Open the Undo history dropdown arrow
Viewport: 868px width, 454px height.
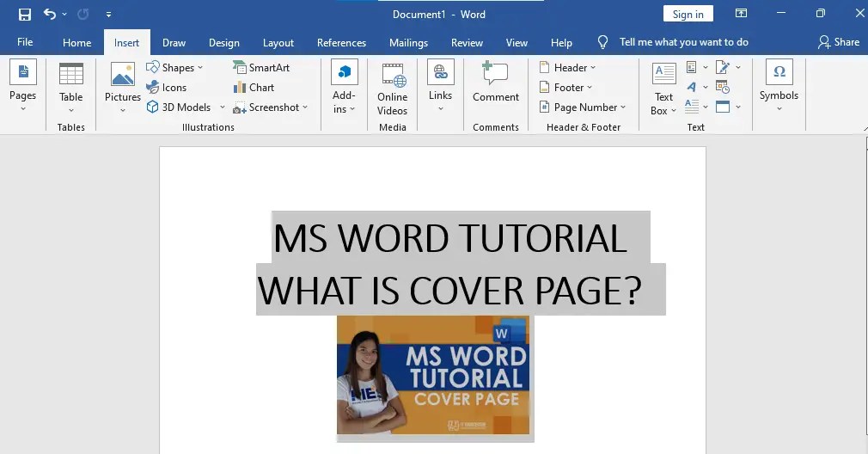tap(64, 15)
